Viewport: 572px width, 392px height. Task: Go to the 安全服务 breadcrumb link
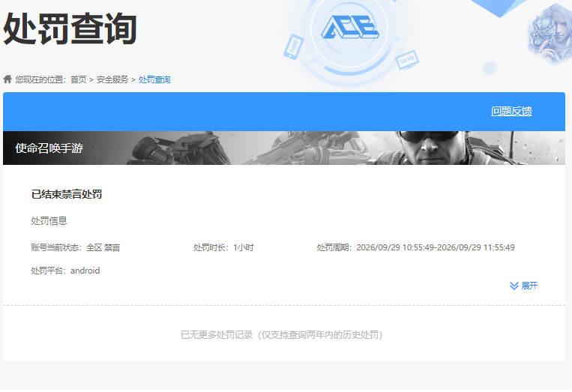click(112, 79)
